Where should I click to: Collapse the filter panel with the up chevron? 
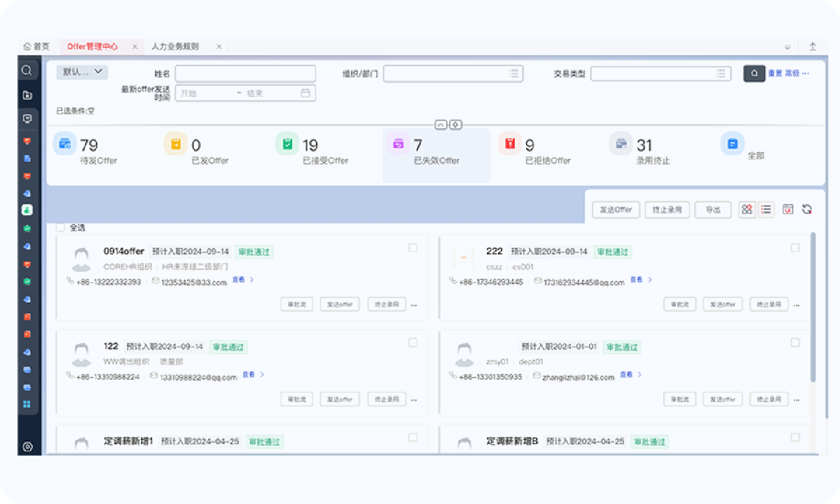pyautogui.click(x=441, y=125)
